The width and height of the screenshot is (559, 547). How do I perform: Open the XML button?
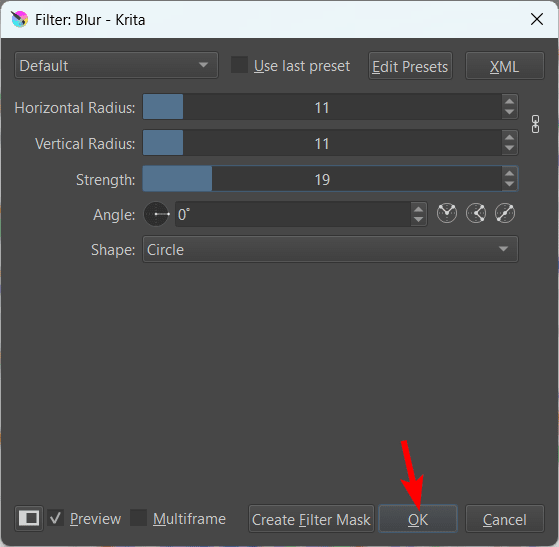pyautogui.click(x=504, y=66)
